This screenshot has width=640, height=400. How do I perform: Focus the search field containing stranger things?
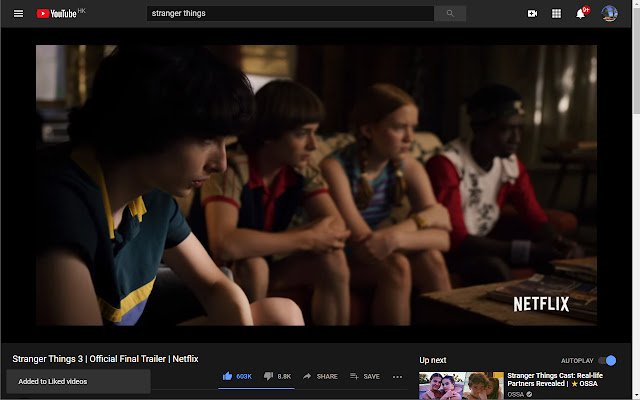click(290, 13)
